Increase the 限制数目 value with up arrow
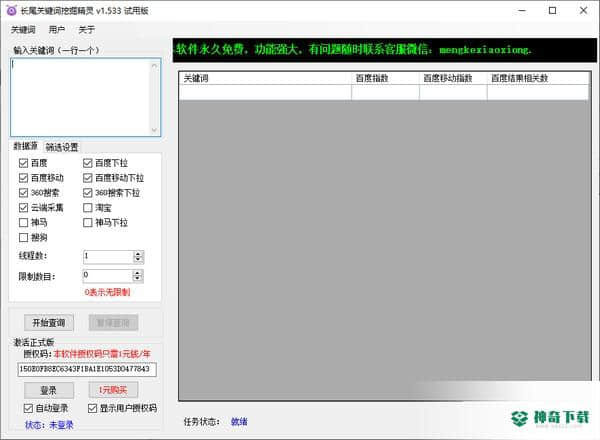The height and width of the screenshot is (440, 600). [137, 273]
